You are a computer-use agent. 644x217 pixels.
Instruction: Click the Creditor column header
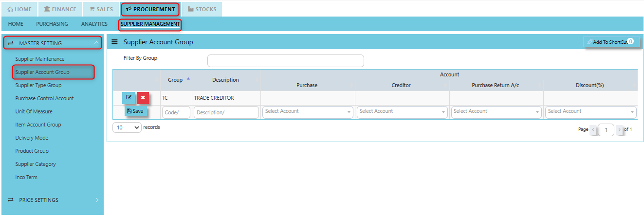pyautogui.click(x=401, y=85)
